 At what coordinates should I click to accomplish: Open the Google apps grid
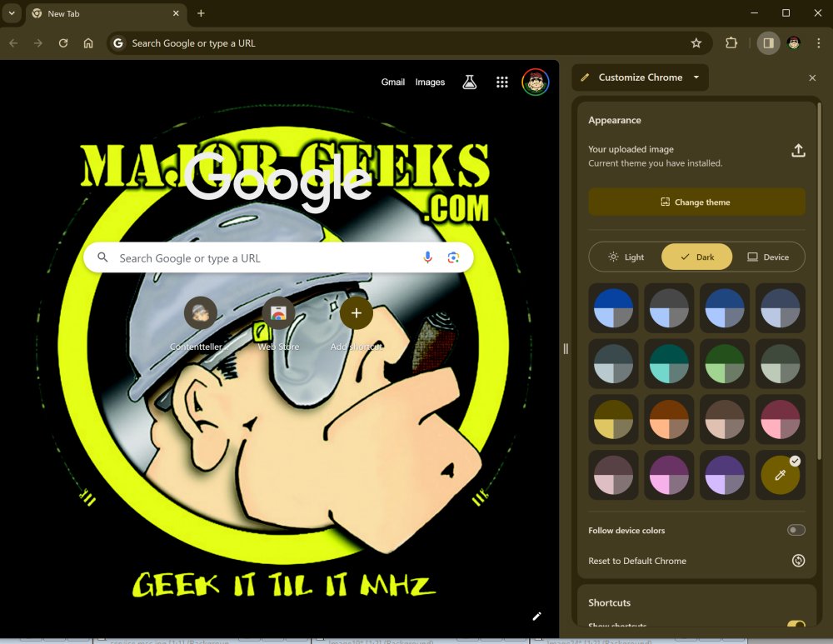502,82
